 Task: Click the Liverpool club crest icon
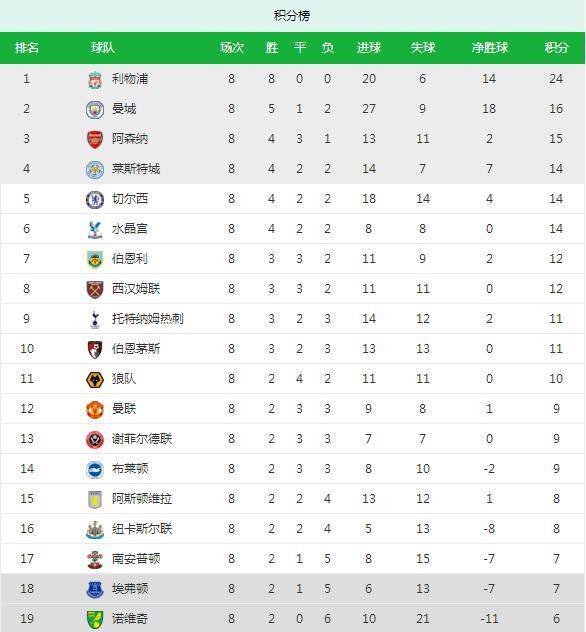pyautogui.click(x=95, y=79)
